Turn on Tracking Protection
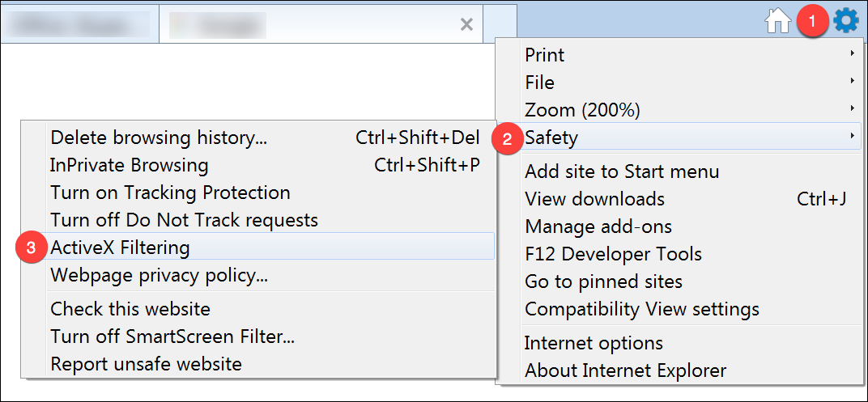Image resolution: width=868 pixels, height=402 pixels. 170,193
